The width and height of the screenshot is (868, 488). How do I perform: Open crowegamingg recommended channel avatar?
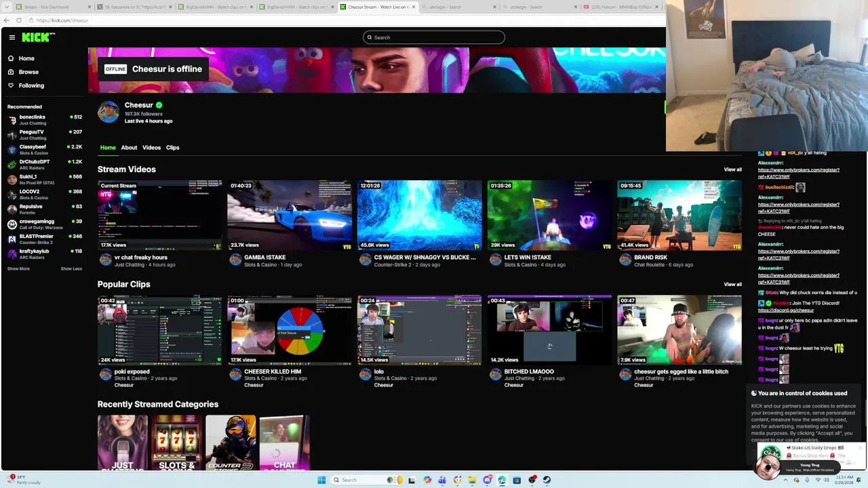[12, 224]
